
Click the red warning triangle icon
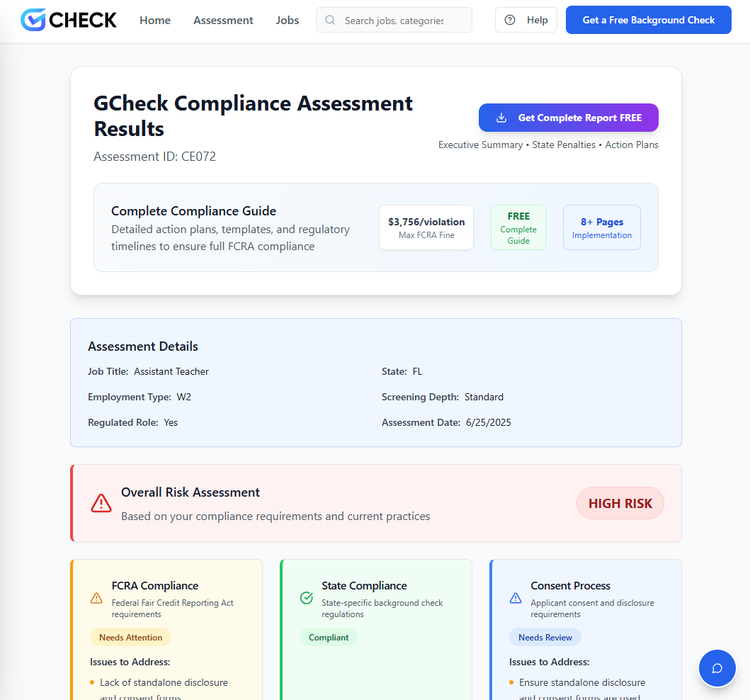[x=101, y=503]
